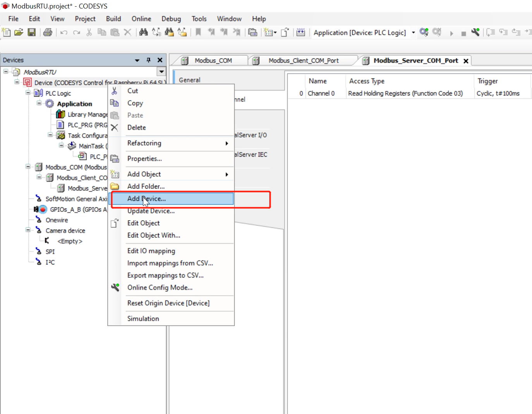
Task: Choose Update Device... in the context menu
Action: tap(171, 211)
